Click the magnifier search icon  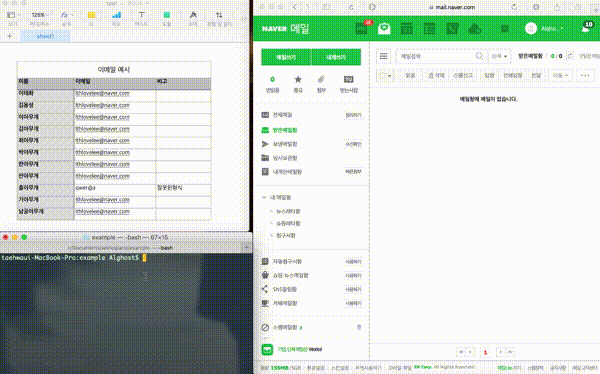tap(479, 56)
